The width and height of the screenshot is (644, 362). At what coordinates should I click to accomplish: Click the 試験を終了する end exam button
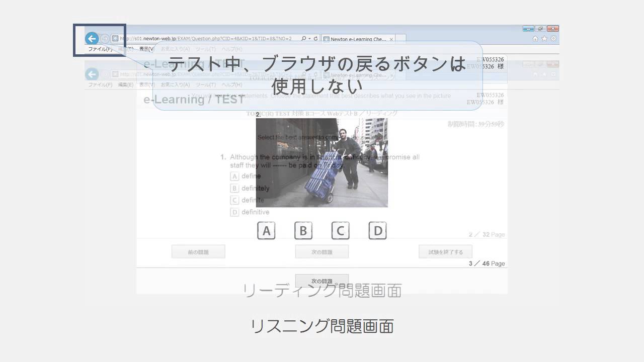445,252
